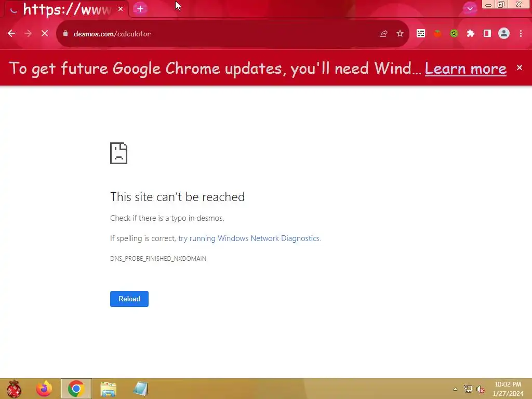Open File Explorer from the taskbar
This screenshot has height=399, width=532.
click(109, 389)
